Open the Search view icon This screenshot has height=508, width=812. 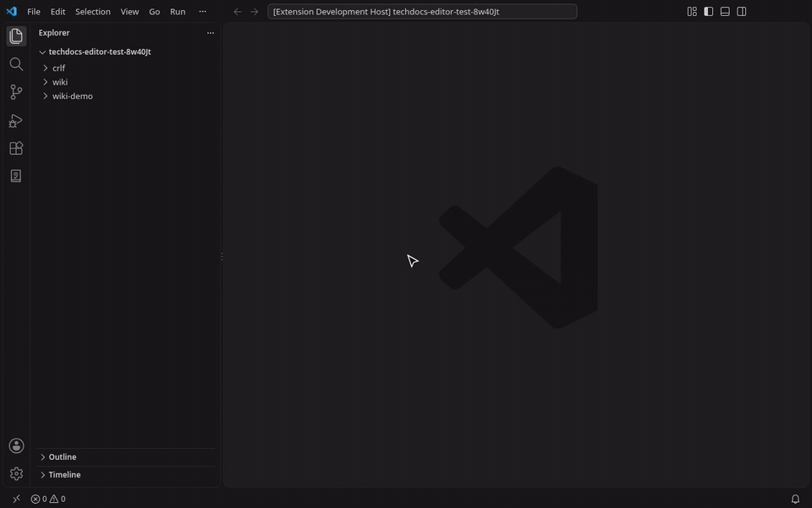point(16,63)
